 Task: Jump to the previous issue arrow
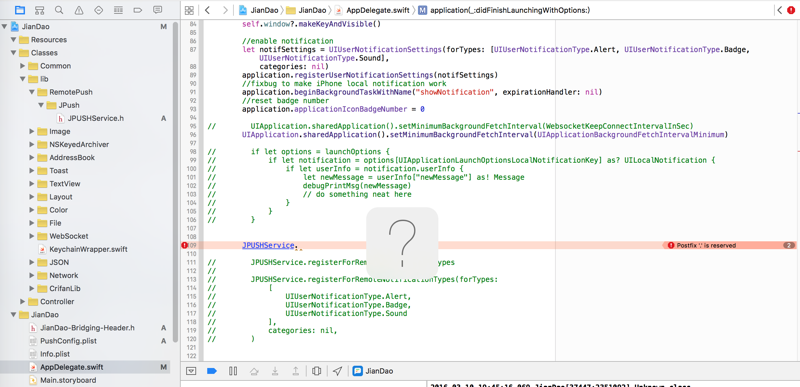coord(780,10)
